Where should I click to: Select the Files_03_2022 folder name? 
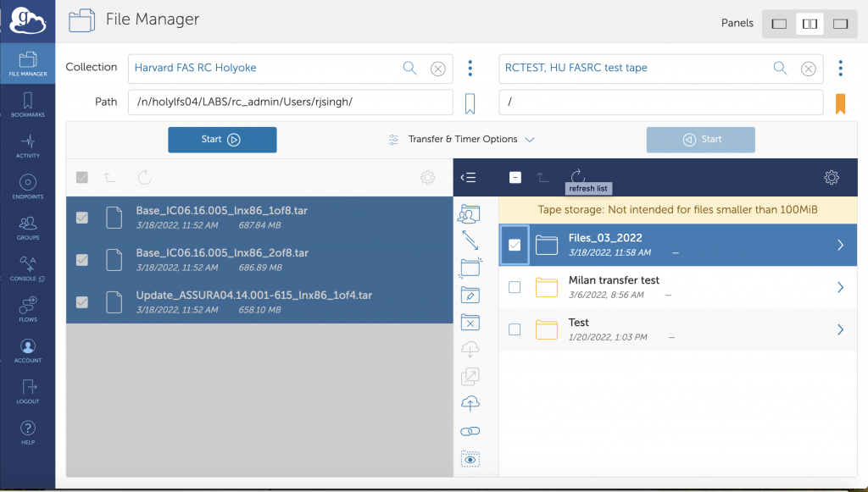(x=605, y=238)
